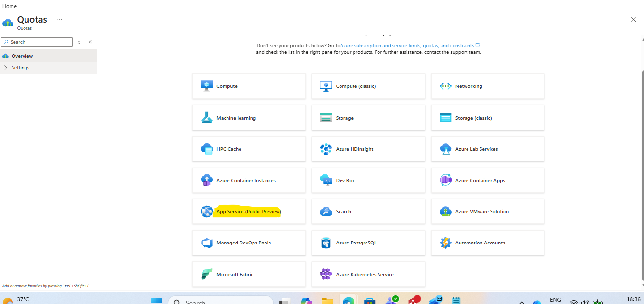The image size is (644, 304).
Task: Show hidden system tray icons chevron
Action: pyautogui.click(x=522, y=302)
